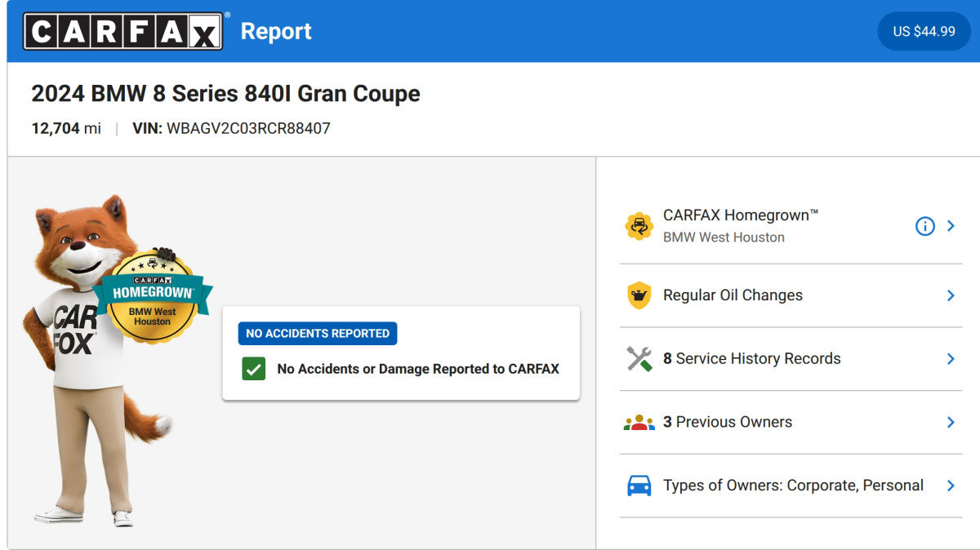Expand the 3 Previous Owners chevron
980x550 pixels.
tap(951, 423)
